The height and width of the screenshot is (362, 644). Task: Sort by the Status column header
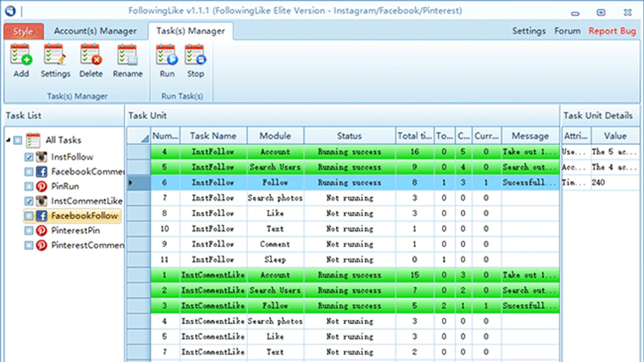pos(349,136)
